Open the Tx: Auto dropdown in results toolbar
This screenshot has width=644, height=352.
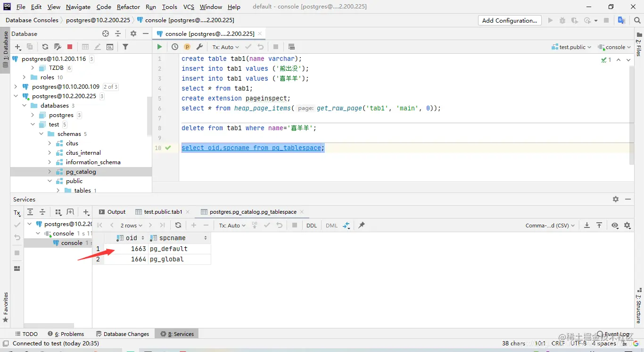[232, 225]
